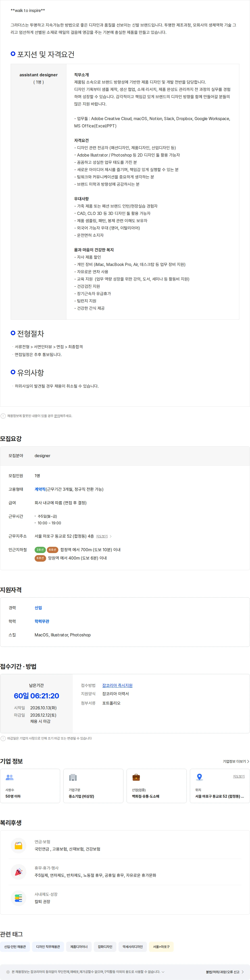Screen dimensions: 250x980
Task: Click the 학력무관 education value
Action: click(42, 621)
